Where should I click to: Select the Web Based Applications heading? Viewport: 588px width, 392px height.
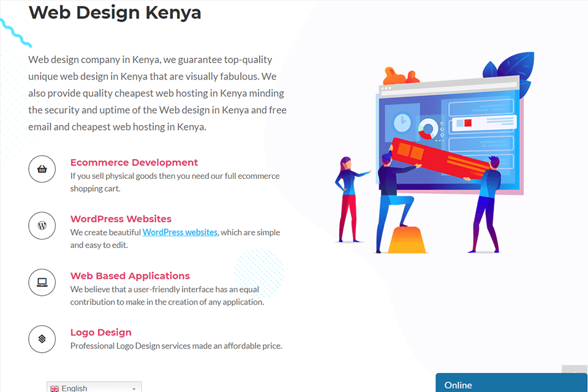click(130, 276)
